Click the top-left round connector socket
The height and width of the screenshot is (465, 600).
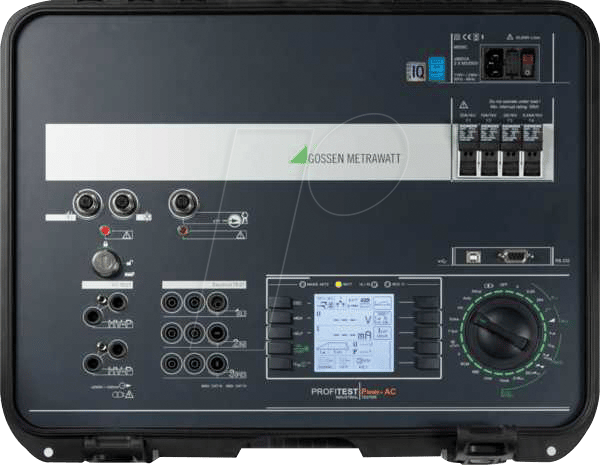(87, 203)
